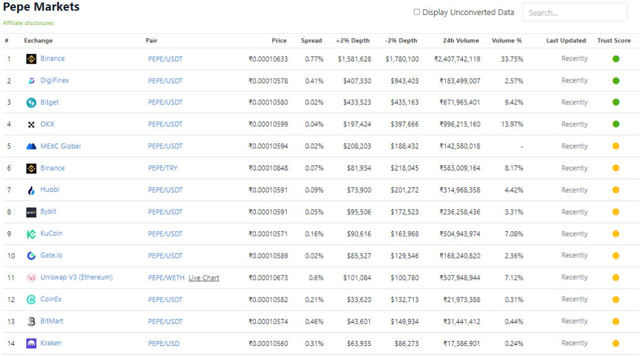Image resolution: width=644 pixels, height=356 pixels.
Task: Open the Gate.io exchange link
Action: [x=52, y=255]
